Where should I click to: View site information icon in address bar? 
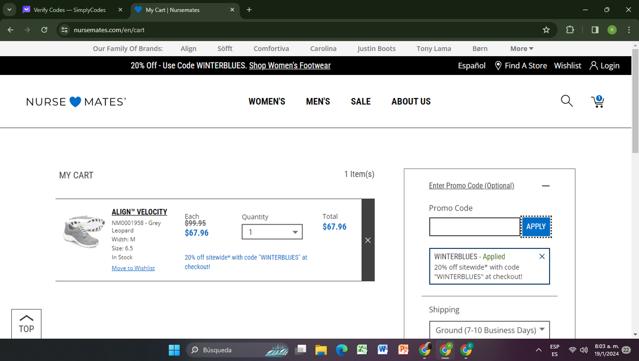pyautogui.click(x=64, y=30)
